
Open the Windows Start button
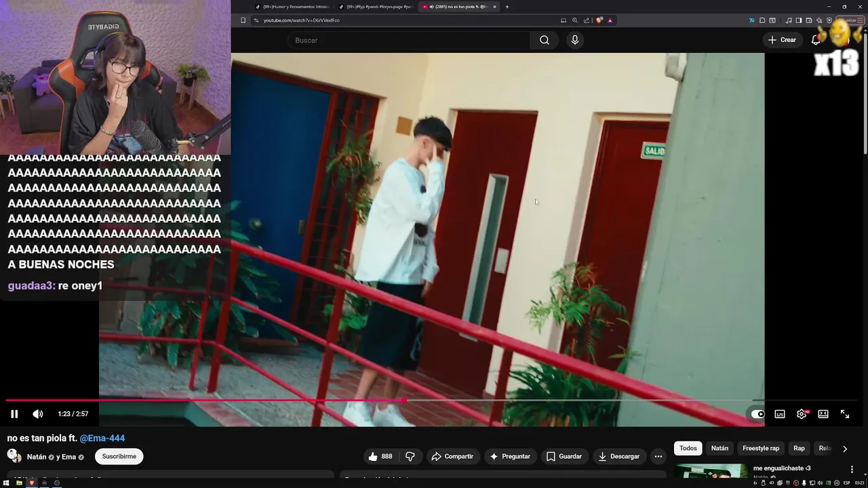[7, 483]
